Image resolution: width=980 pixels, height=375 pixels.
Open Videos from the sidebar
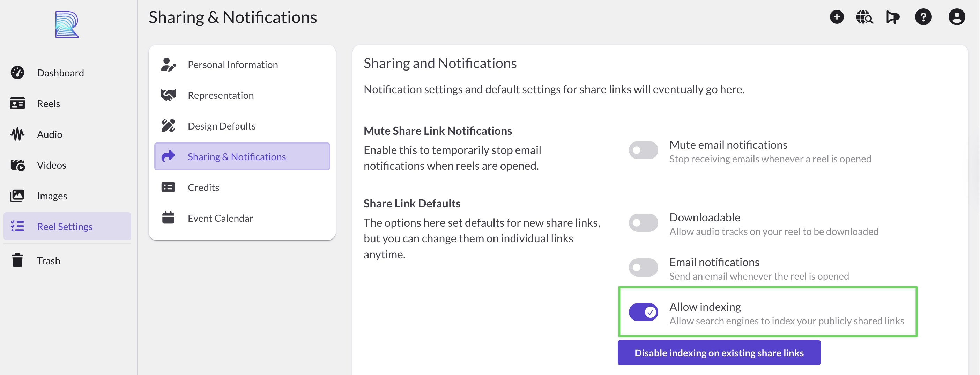point(51,165)
